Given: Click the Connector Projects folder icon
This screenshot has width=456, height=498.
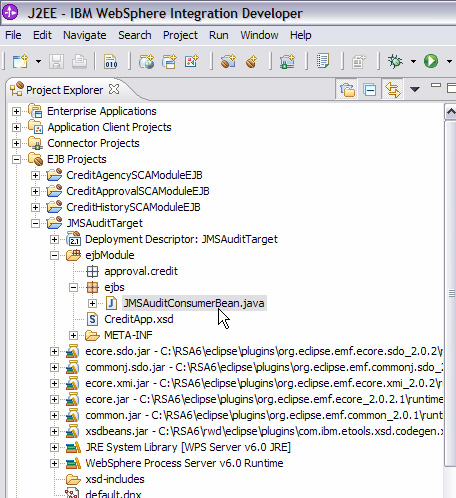Looking at the screenshot, I should pos(36,143).
